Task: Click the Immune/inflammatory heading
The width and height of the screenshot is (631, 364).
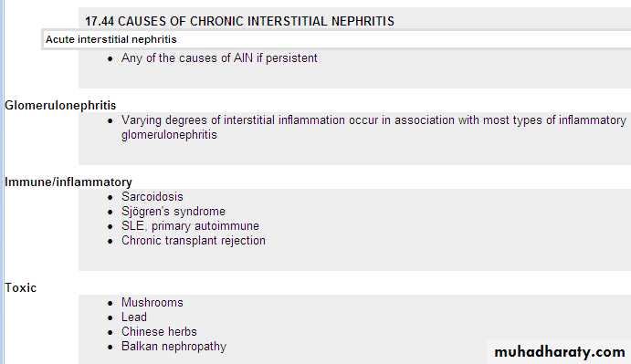Action: click(x=68, y=182)
